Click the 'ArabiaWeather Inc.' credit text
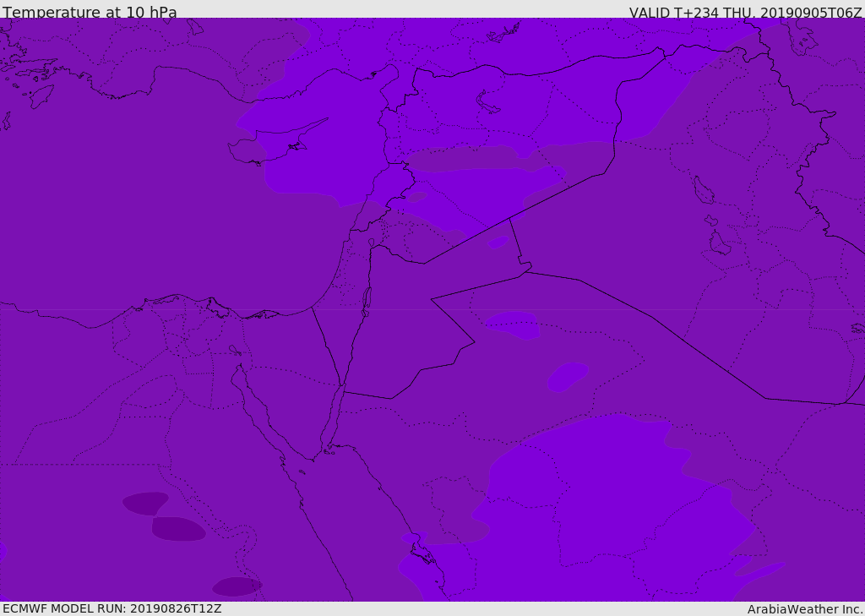The height and width of the screenshot is (616, 865). coord(805,609)
